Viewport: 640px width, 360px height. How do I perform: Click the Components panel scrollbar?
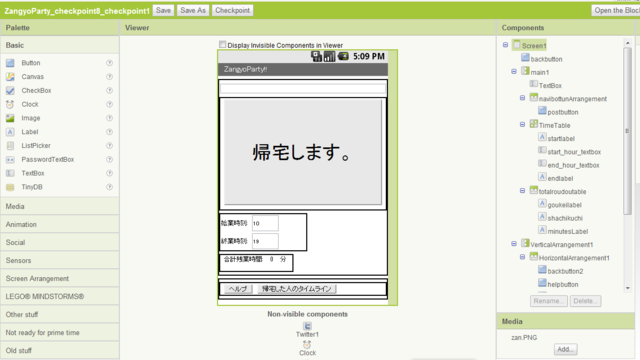[627, 131]
